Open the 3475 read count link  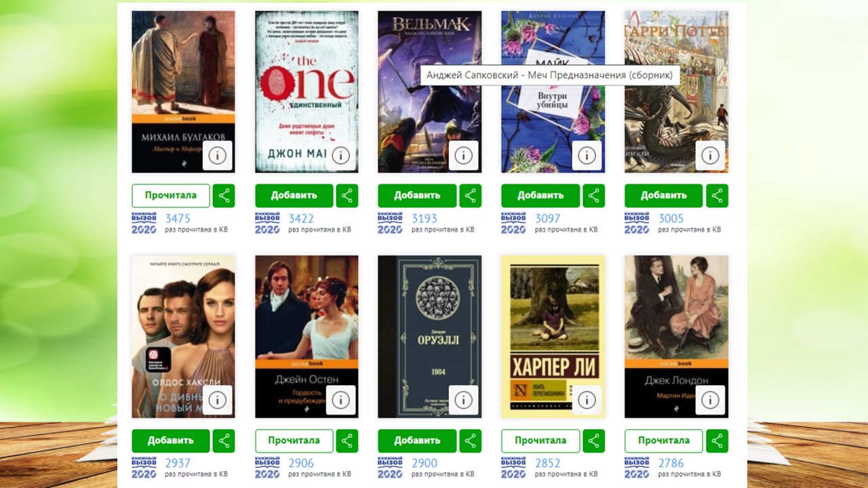[178, 218]
